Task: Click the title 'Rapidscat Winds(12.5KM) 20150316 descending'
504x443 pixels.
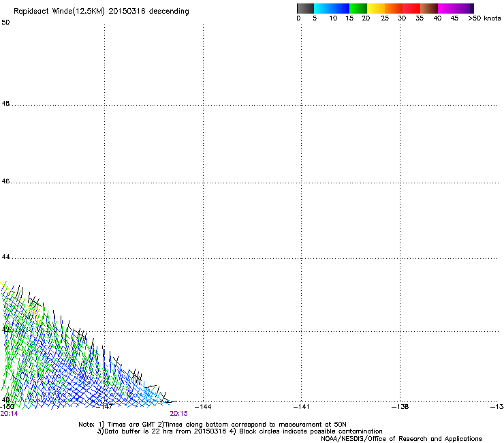Action: [x=101, y=12]
